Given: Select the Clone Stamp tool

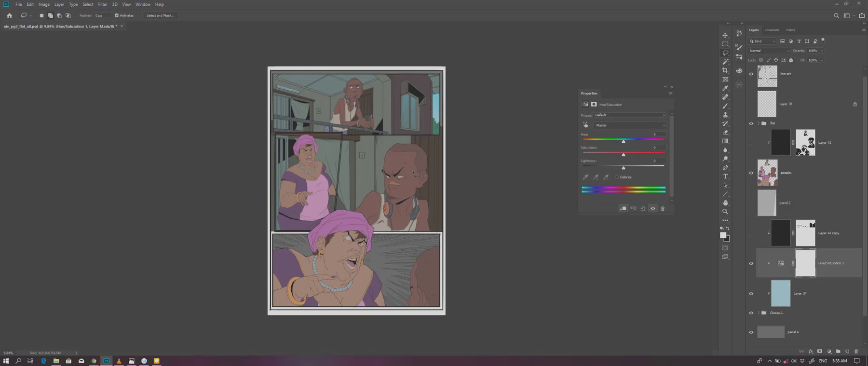Looking at the screenshot, I should click(x=725, y=115).
